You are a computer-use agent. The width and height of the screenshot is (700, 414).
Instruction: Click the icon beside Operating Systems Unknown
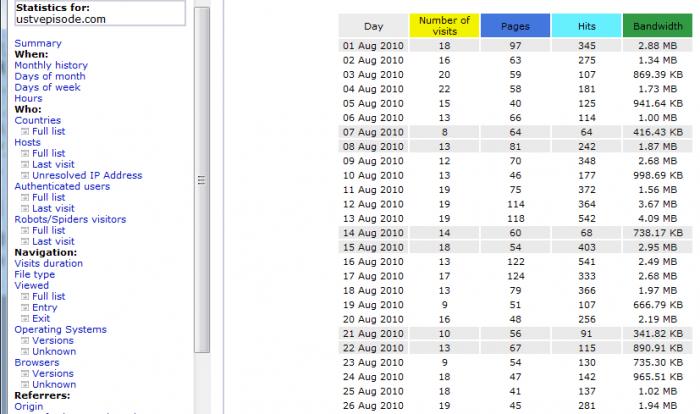tap(25, 351)
